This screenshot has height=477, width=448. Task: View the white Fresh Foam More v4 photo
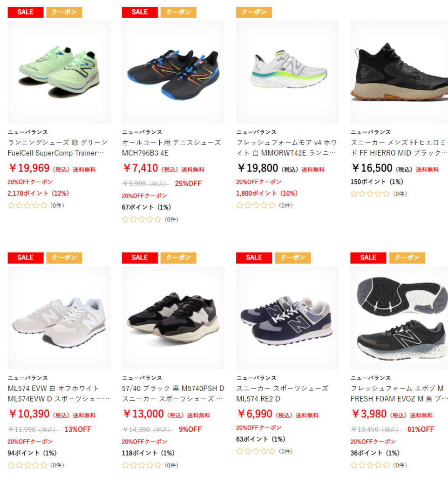(287, 72)
